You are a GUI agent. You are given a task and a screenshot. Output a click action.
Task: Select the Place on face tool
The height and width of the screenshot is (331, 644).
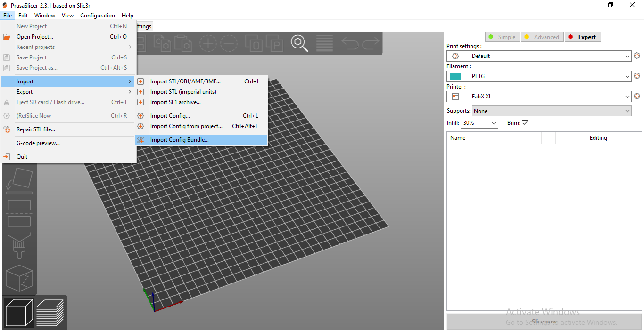tap(19, 180)
